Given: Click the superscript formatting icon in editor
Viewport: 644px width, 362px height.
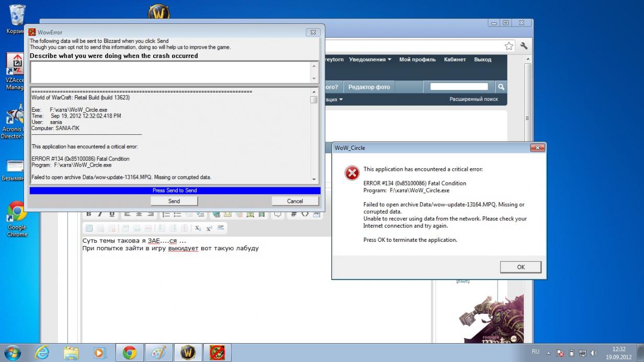Looking at the screenshot, I should (x=209, y=228).
